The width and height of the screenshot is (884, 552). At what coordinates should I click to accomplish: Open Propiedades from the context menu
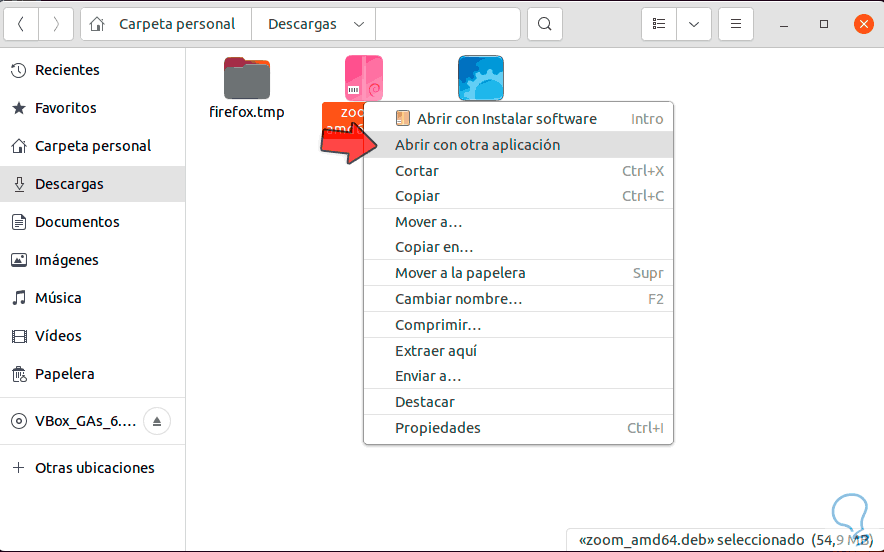click(438, 428)
